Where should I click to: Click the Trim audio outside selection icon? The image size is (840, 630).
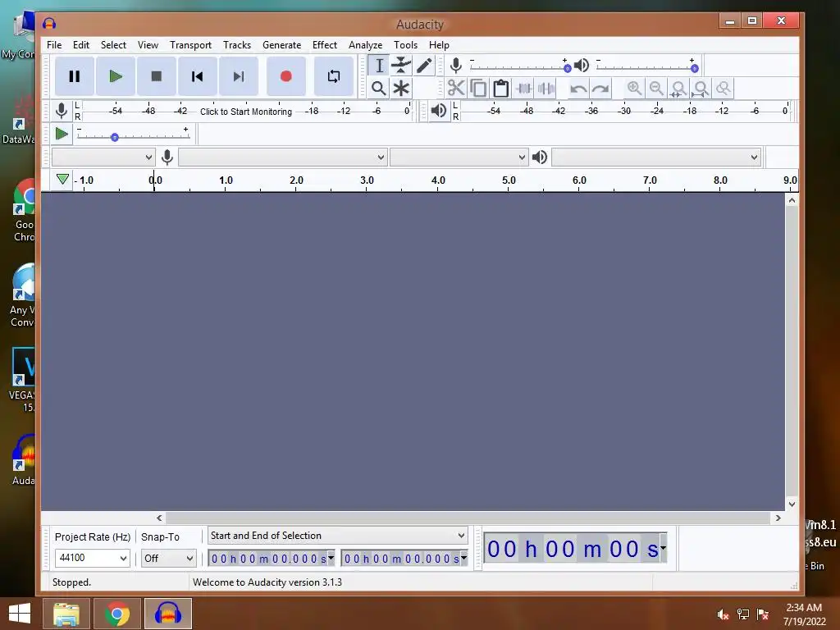[523, 88]
